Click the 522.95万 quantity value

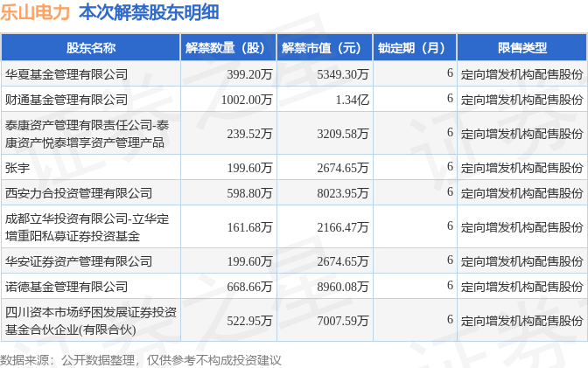click(249, 321)
